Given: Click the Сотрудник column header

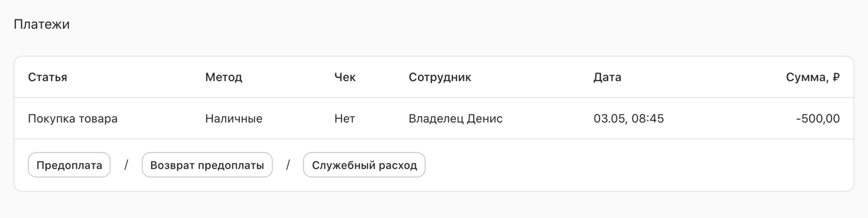Looking at the screenshot, I should click(x=440, y=77).
